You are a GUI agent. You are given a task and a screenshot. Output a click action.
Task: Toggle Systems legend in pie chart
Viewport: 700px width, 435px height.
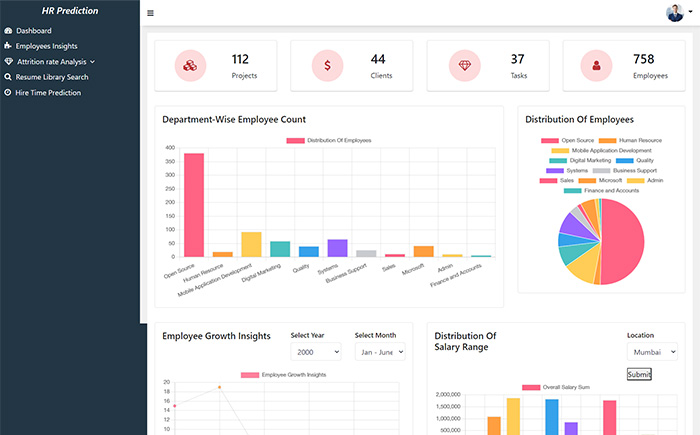pyautogui.click(x=567, y=171)
